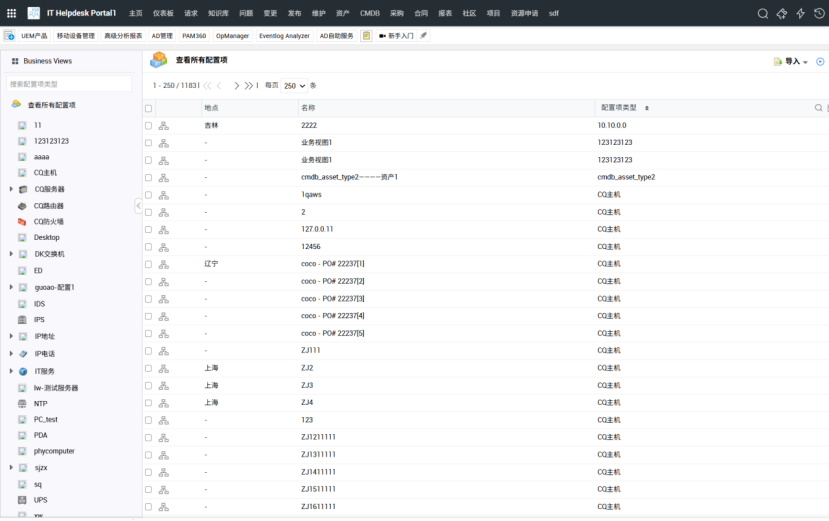This screenshot has height=521, width=829.
Task: Open the 资源申请 menu
Action: coord(524,14)
